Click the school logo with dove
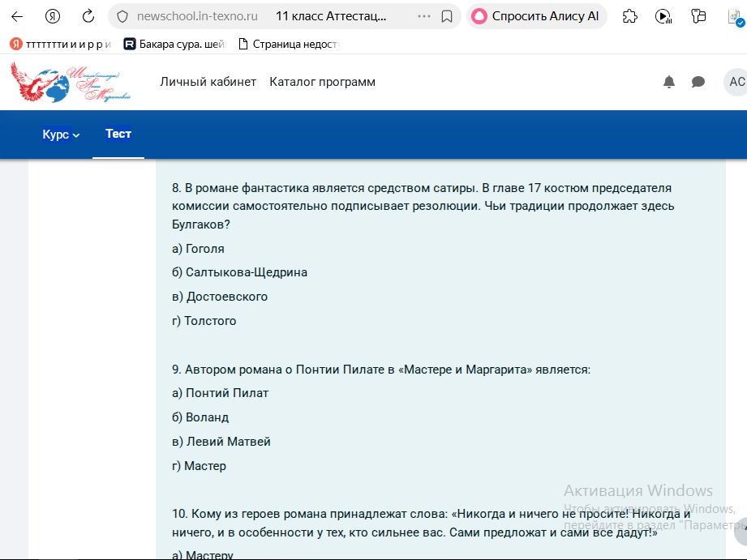This screenshot has height=560, width=747. click(70, 82)
